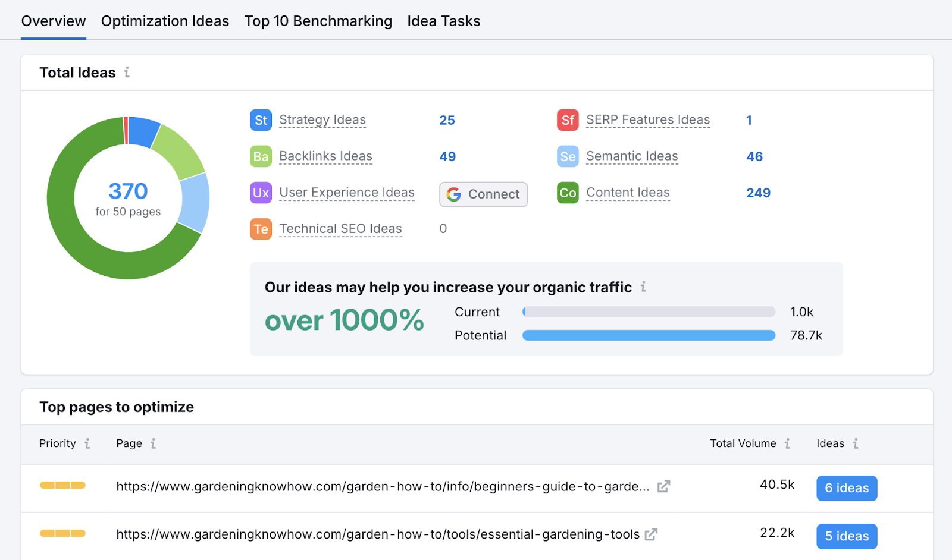Open the Semantic Ideas link
Screen dimensions: 952x560
(632, 156)
